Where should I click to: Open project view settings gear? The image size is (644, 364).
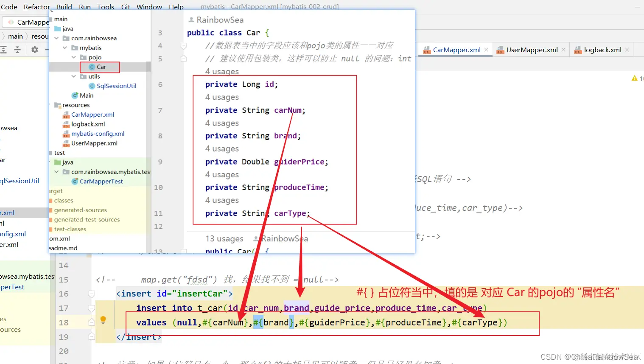tap(35, 50)
